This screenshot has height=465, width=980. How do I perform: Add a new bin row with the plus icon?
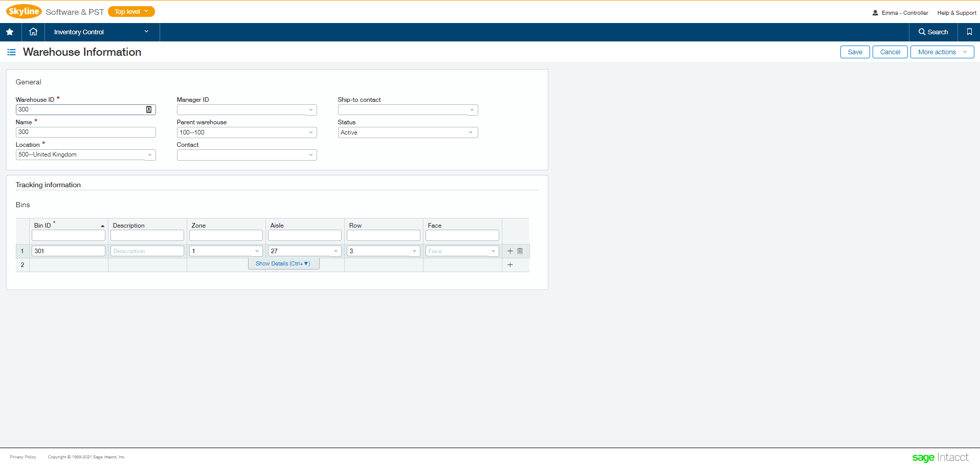click(510, 264)
